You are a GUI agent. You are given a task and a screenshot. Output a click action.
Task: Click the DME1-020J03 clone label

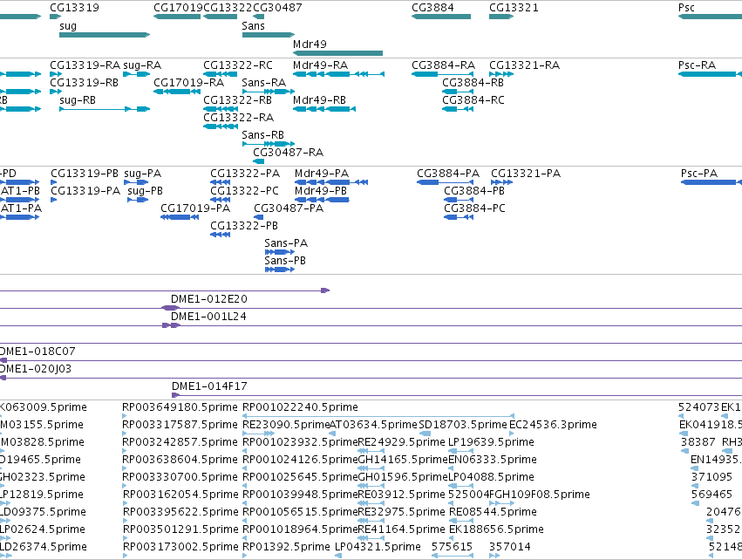(x=36, y=369)
